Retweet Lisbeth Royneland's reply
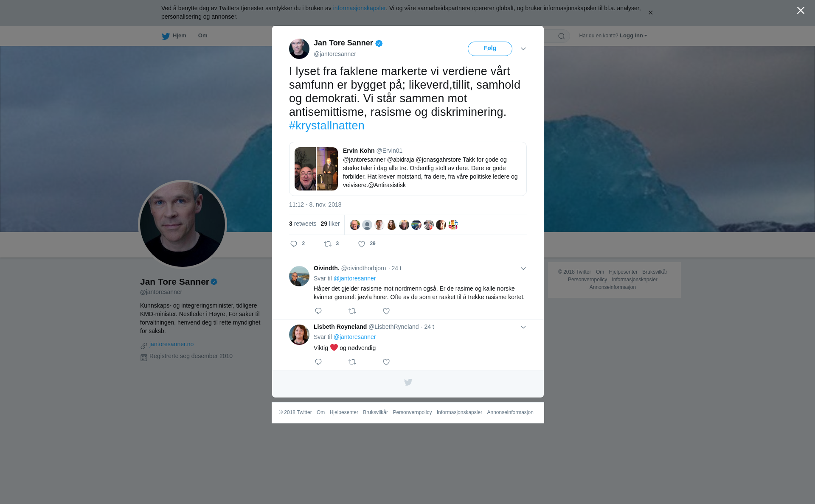Screen dimensions: 815x504 tap(352, 362)
